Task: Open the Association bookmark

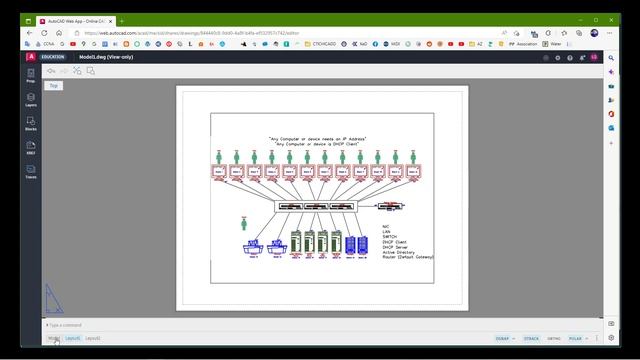Action: (523, 44)
